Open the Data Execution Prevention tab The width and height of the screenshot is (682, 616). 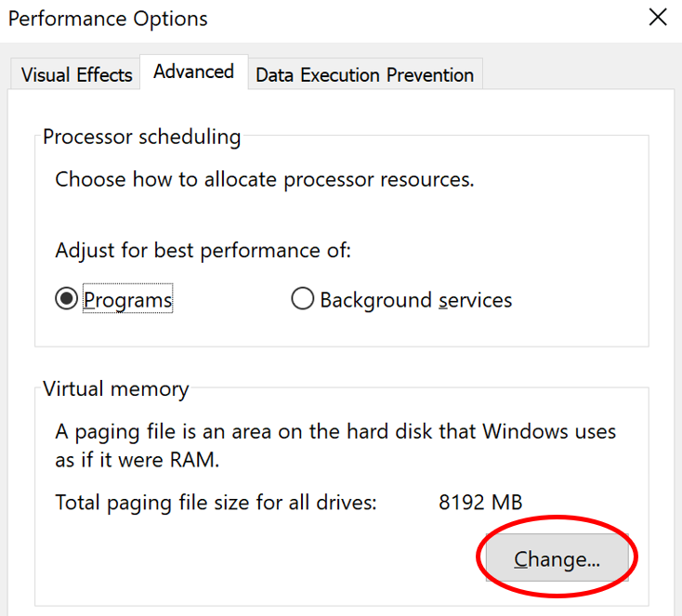pos(364,75)
